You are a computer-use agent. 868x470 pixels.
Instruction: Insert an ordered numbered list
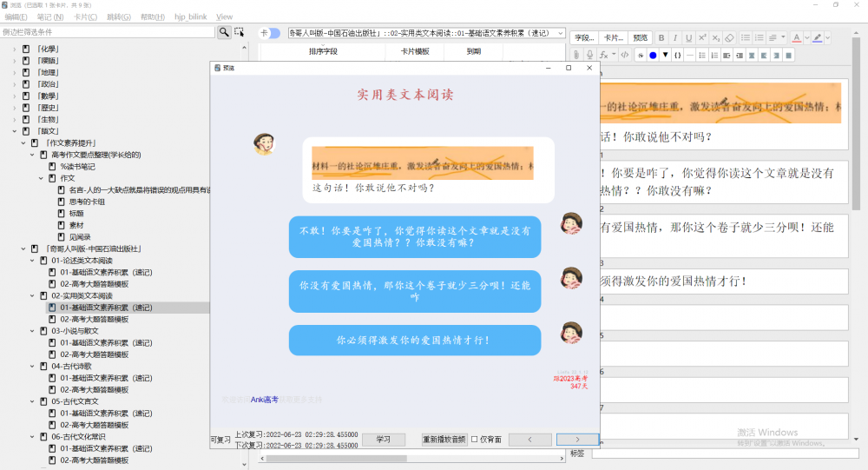[x=759, y=37]
